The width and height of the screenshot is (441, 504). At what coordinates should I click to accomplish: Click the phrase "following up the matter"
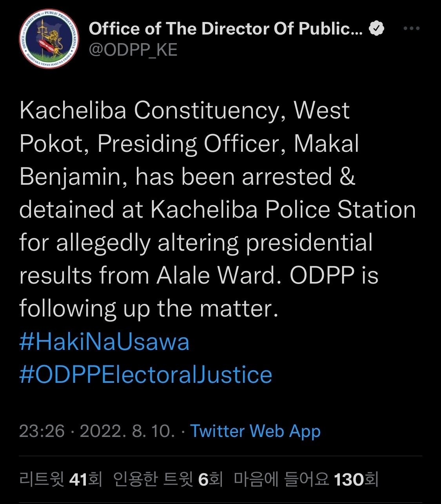[x=149, y=309]
